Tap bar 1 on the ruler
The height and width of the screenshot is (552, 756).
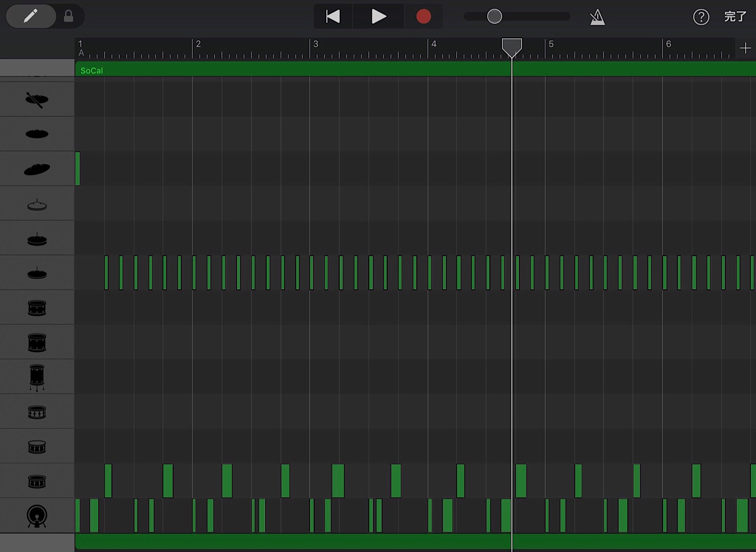[80, 44]
